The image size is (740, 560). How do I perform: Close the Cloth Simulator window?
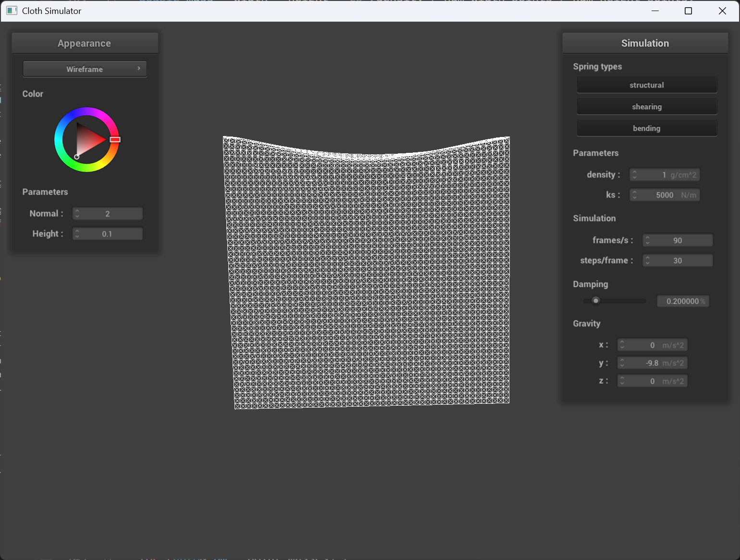coord(722,11)
